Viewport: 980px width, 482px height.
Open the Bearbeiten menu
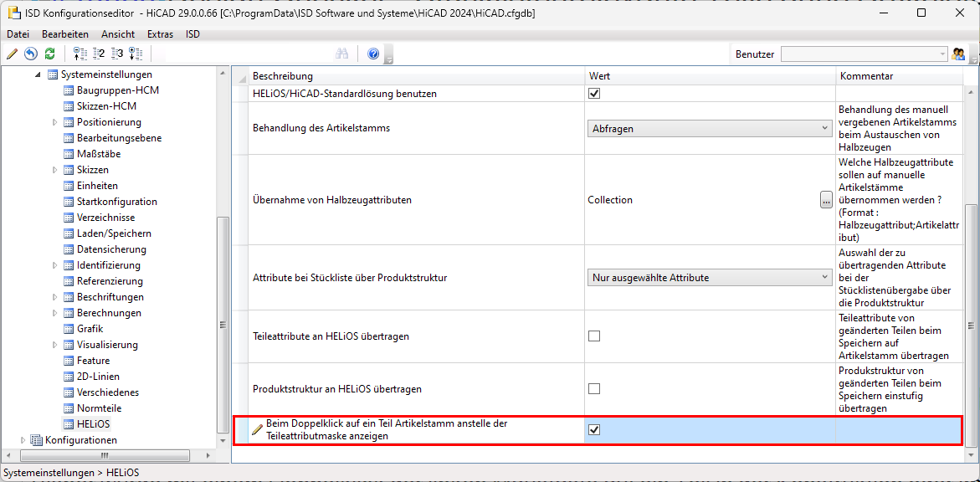(65, 34)
